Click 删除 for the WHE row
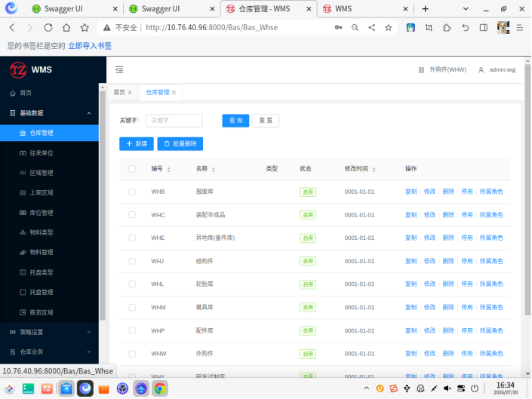Screen dimensions: 532x399 click(x=448, y=238)
